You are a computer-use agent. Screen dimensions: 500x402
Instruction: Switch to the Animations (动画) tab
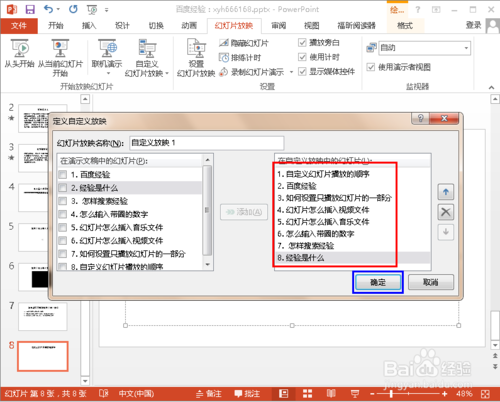(189, 26)
